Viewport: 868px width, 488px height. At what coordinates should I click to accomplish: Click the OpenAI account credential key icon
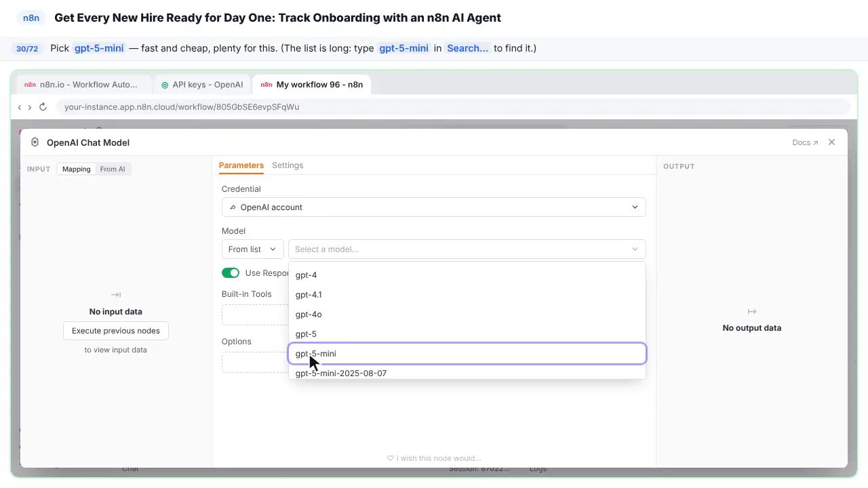pos(233,207)
